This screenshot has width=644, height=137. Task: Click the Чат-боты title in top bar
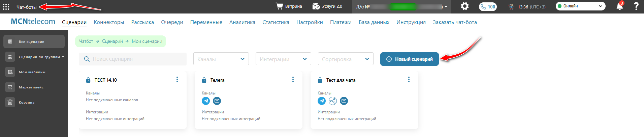pyautogui.click(x=27, y=7)
